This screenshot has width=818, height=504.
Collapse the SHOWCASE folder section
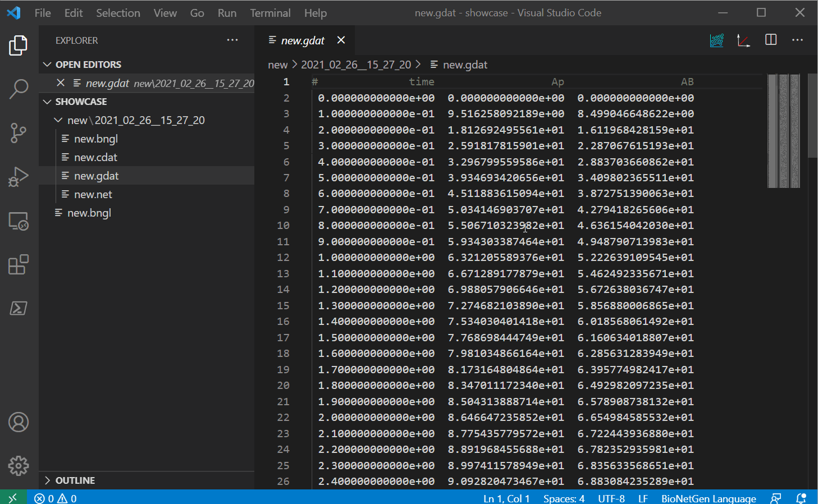(x=47, y=102)
